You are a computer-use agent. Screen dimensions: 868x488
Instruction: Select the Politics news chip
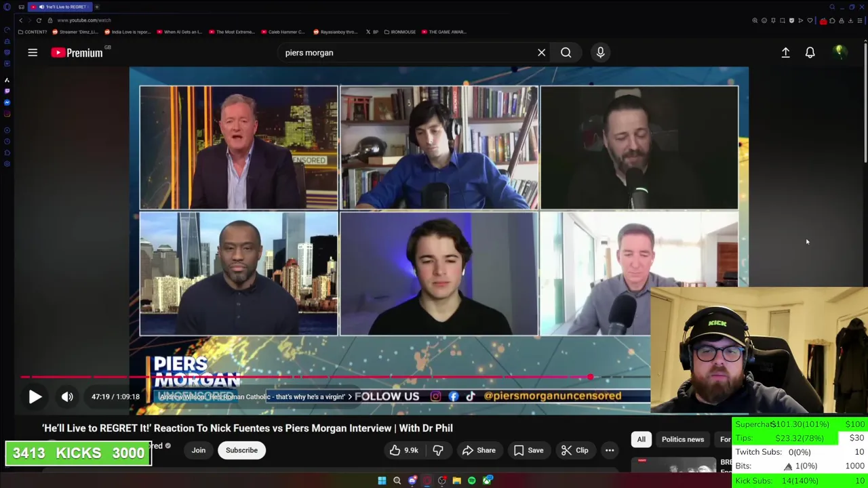[682, 439]
